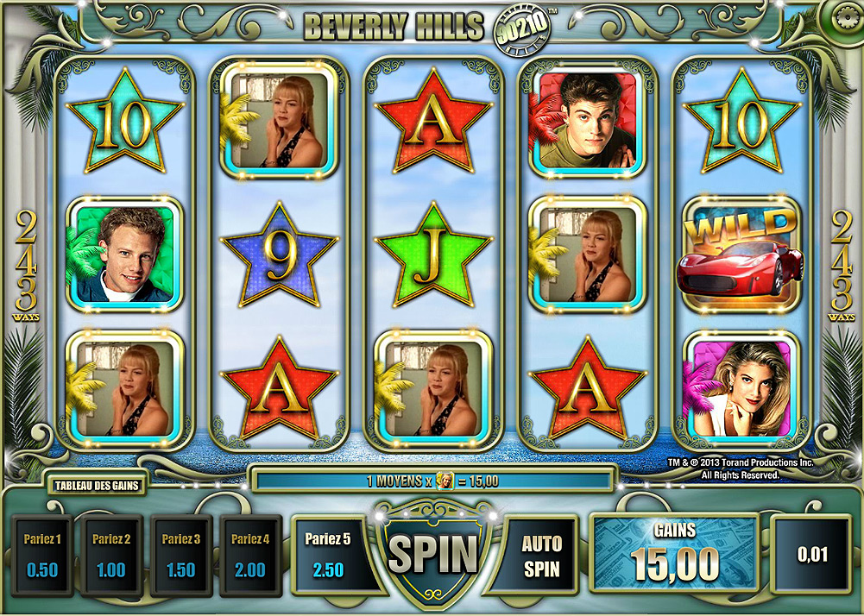Choose Pariez 3 bet of 1.50
The width and height of the screenshot is (864, 616).
181,556
